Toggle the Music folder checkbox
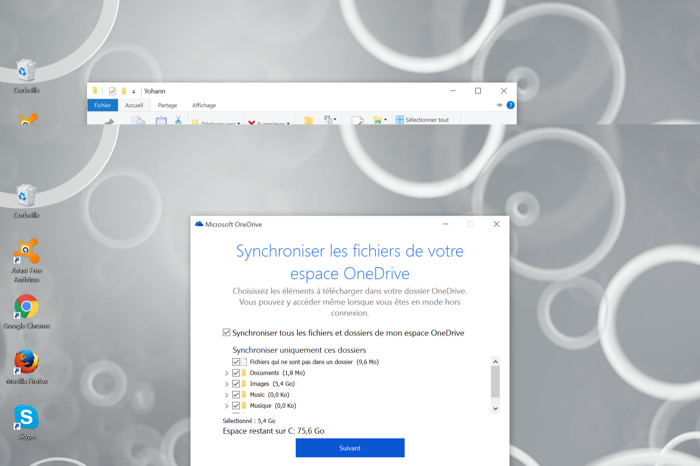 pos(236,395)
